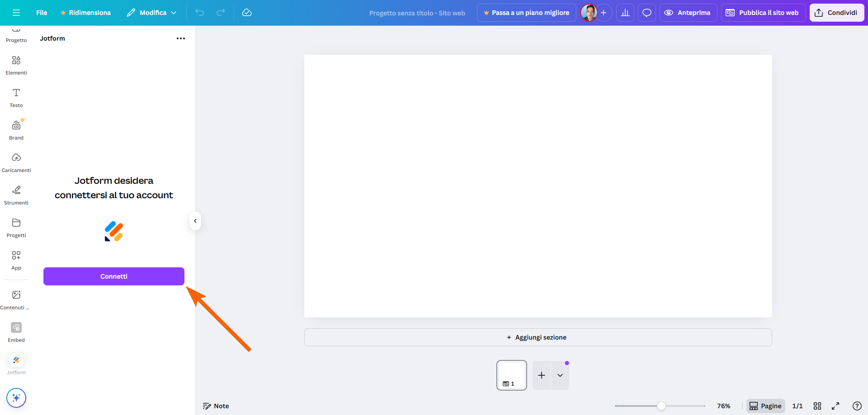The width and height of the screenshot is (868, 415).
Task: Open the Elementi sidebar panel
Action: click(16, 65)
